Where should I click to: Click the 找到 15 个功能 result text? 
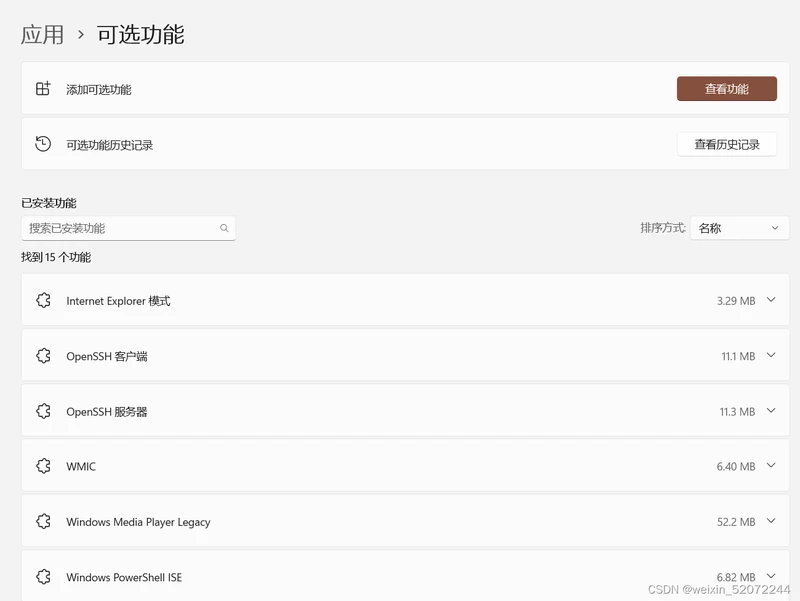tap(56, 257)
